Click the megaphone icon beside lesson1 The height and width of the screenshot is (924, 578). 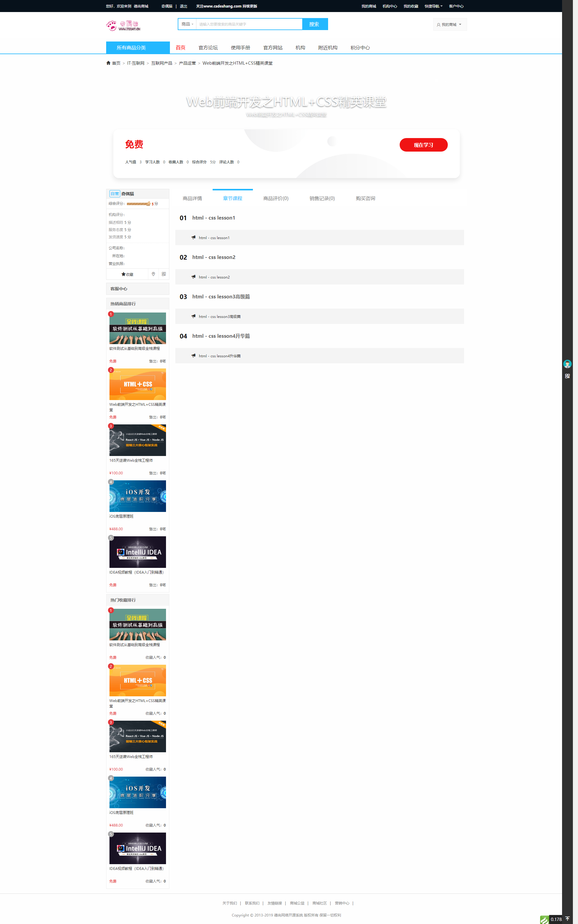[x=193, y=237]
